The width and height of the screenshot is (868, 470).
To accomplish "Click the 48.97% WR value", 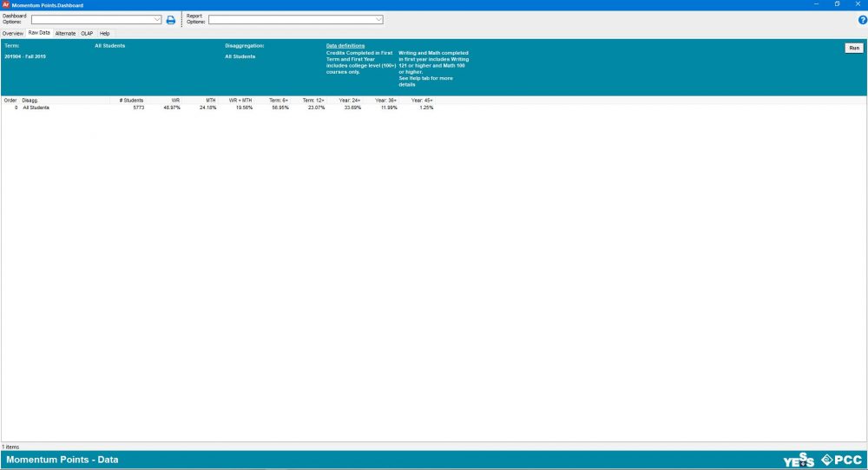I will (x=172, y=108).
